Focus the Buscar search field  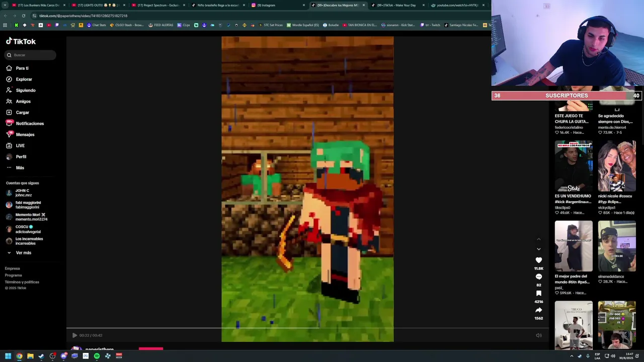(x=30, y=55)
